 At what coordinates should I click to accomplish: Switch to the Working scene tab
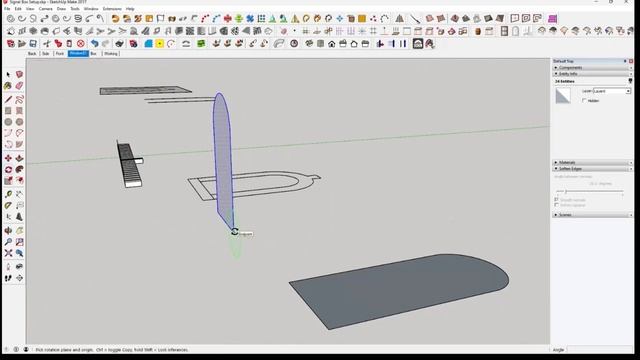pyautogui.click(x=111, y=53)
